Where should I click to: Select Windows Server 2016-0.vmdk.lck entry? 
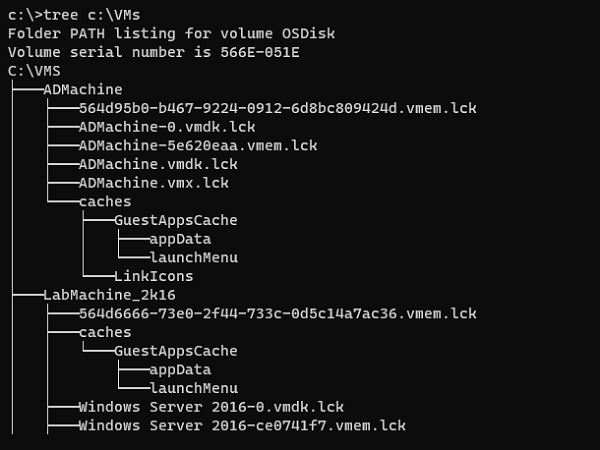211,407
